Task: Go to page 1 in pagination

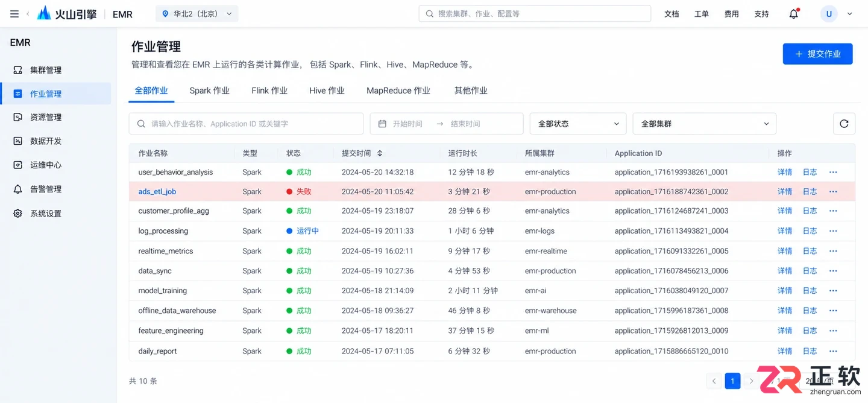Action: [732, 381]
